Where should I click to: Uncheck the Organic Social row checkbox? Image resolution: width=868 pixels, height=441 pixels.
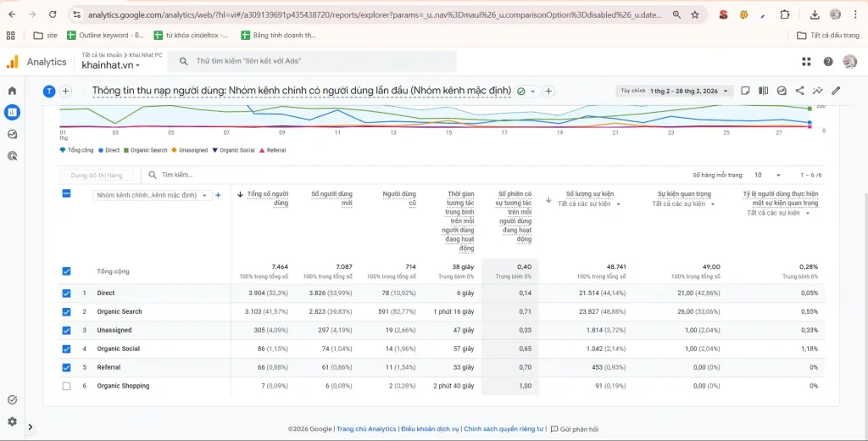tap(66, 349)
